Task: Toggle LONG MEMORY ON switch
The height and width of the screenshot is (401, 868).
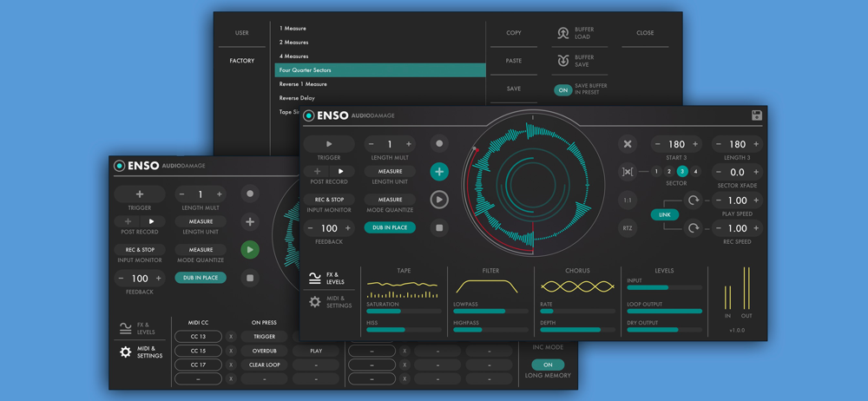Action: (548, 365)
